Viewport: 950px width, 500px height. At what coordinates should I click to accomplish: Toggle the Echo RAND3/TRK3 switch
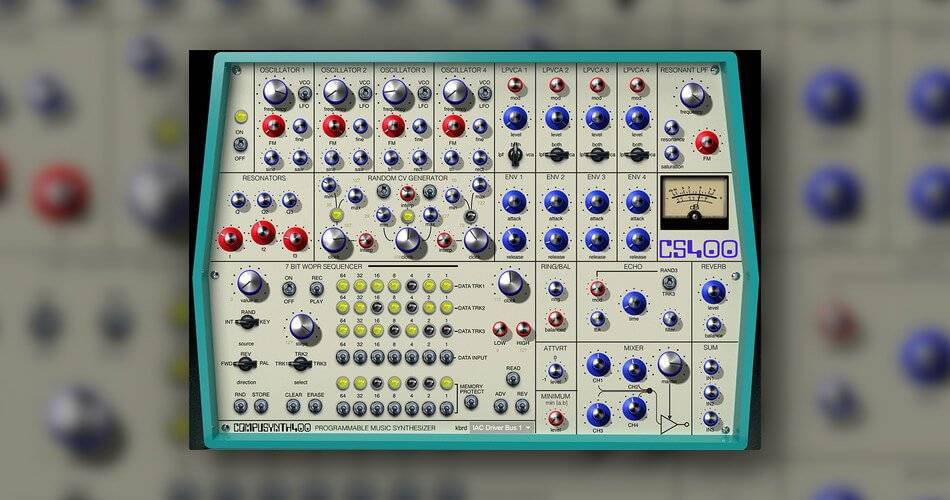click(669, 282)
